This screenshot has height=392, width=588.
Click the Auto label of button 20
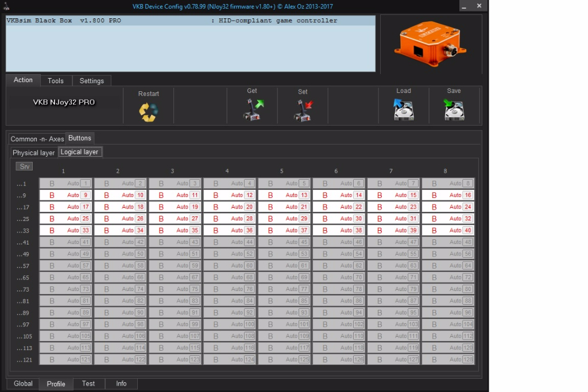[237, 207]
